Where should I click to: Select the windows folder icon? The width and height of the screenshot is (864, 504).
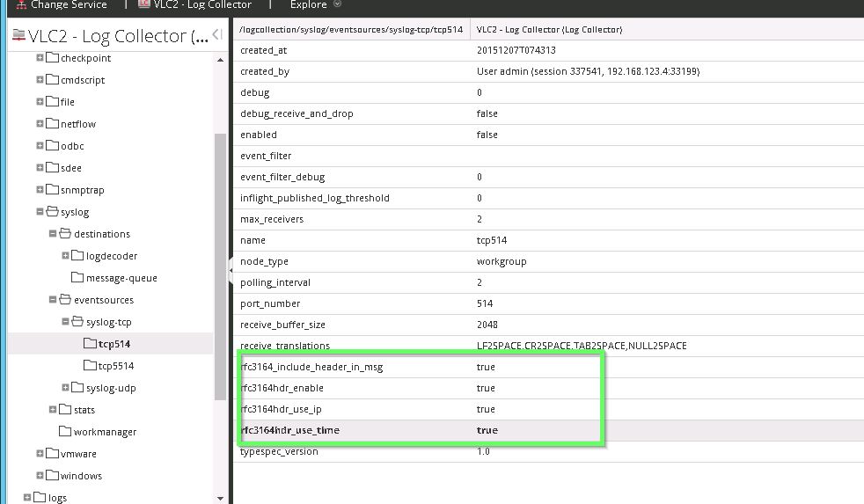52,475
